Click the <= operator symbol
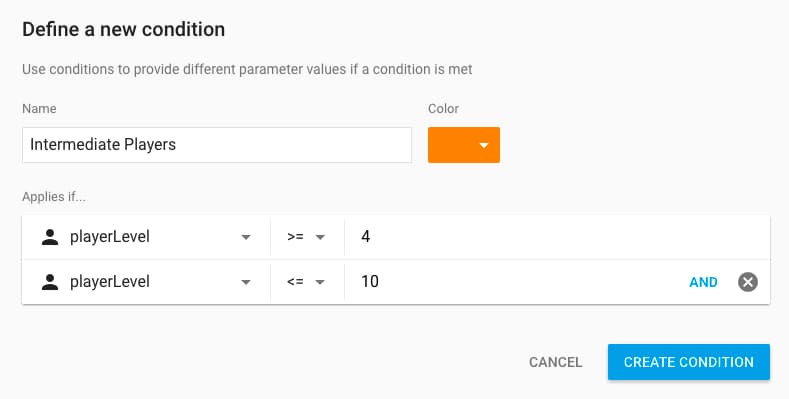The image size is (789, 399). pos(295,282)
